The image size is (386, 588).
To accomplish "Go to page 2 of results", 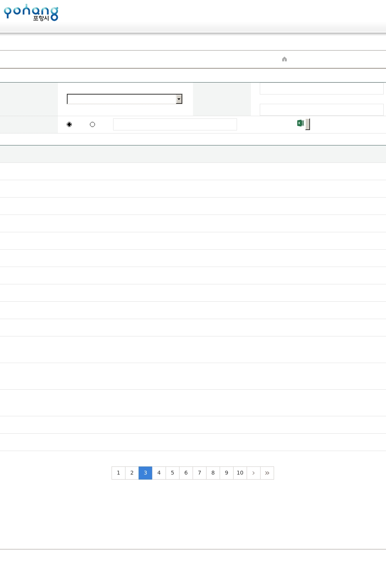I will click(132, 473).
